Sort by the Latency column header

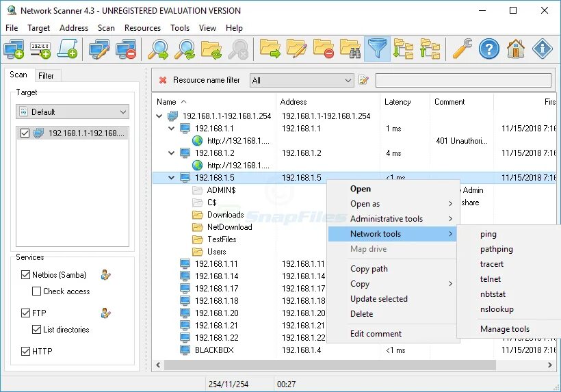[404, 102]
